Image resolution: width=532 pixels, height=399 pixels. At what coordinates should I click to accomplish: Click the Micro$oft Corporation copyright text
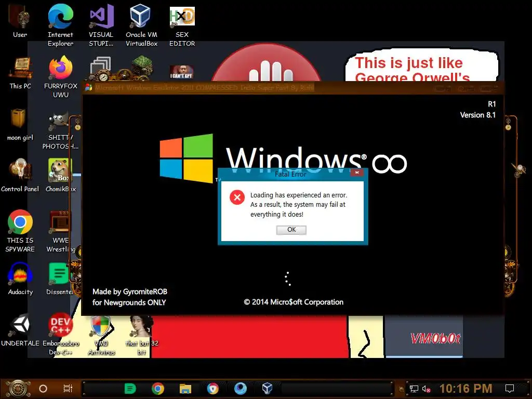point(294,302)
